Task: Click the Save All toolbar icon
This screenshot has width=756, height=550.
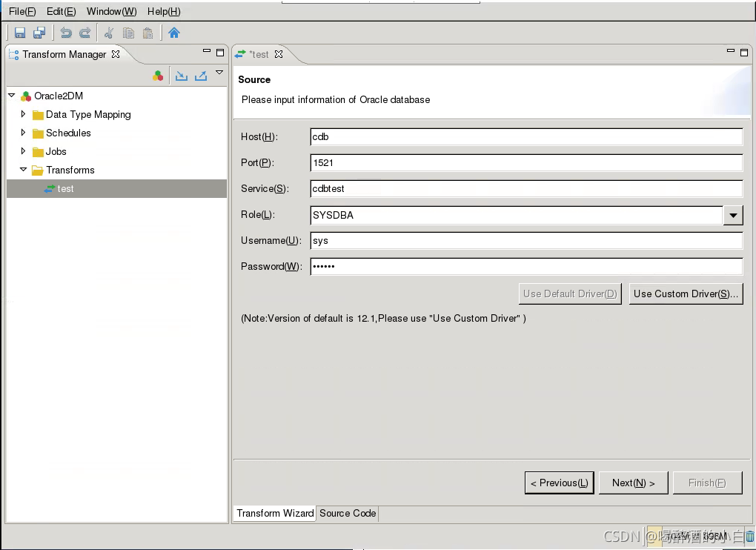Action: pyautogui.click(x=39, y=33)
